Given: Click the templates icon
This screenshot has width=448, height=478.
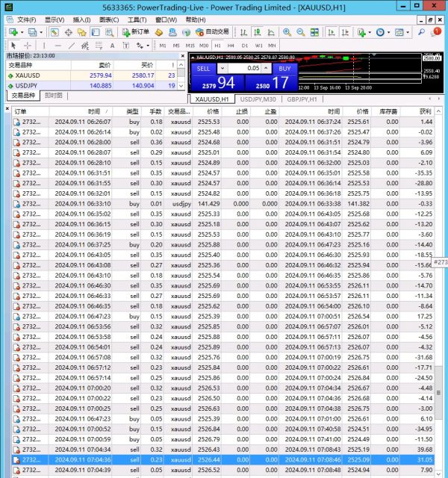Looking at the screenshot, I should [x=399, y=32].
